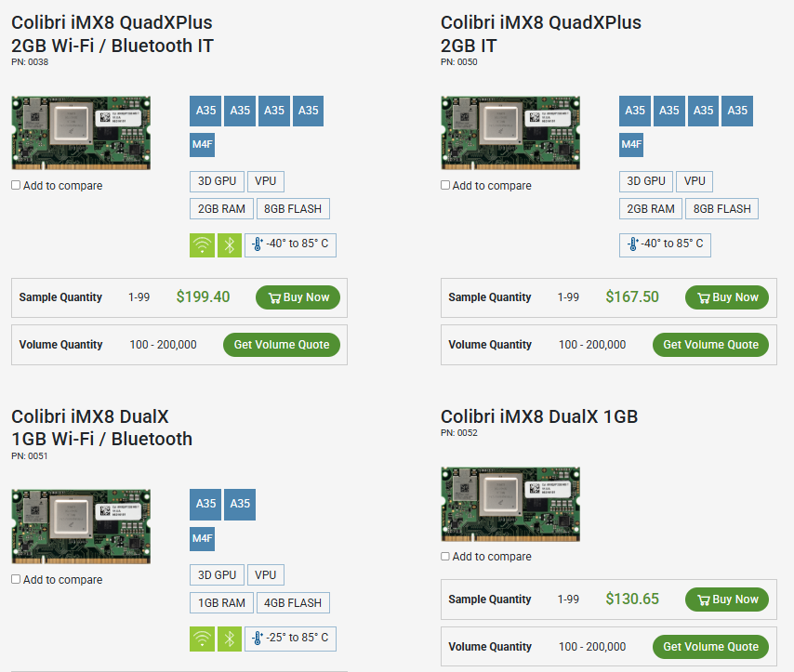Click the 2GB RAM badge on PN 0050 card

click(651, 208)
